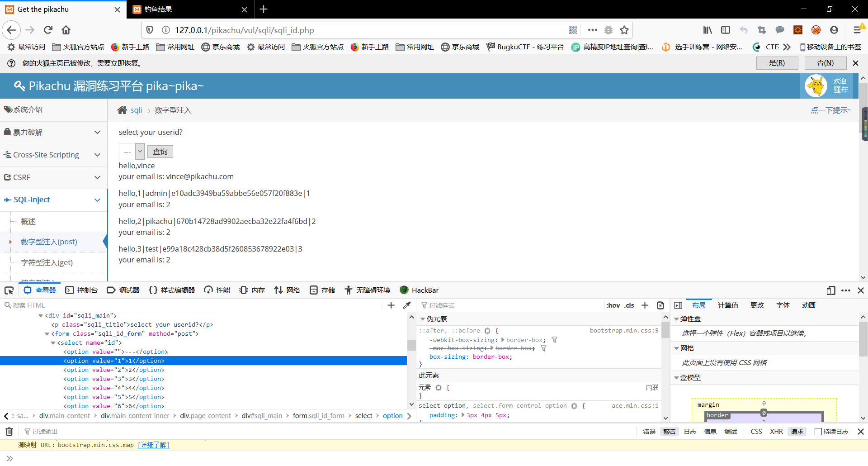Collapse the select name id node
This screenshot has height=466, width=868.
[x=53, y=343]
